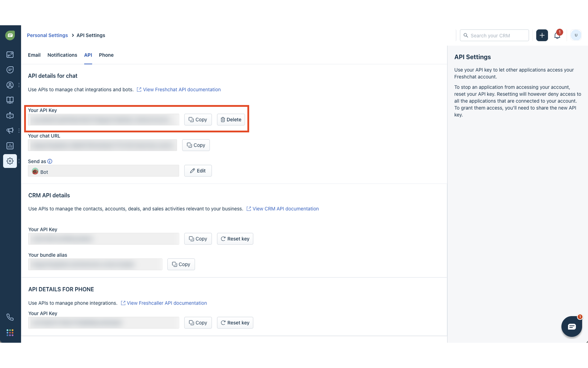Click the plus quick-add button
Screen dimensions: 588x368
pyautogui.click(x=542, y=35)
